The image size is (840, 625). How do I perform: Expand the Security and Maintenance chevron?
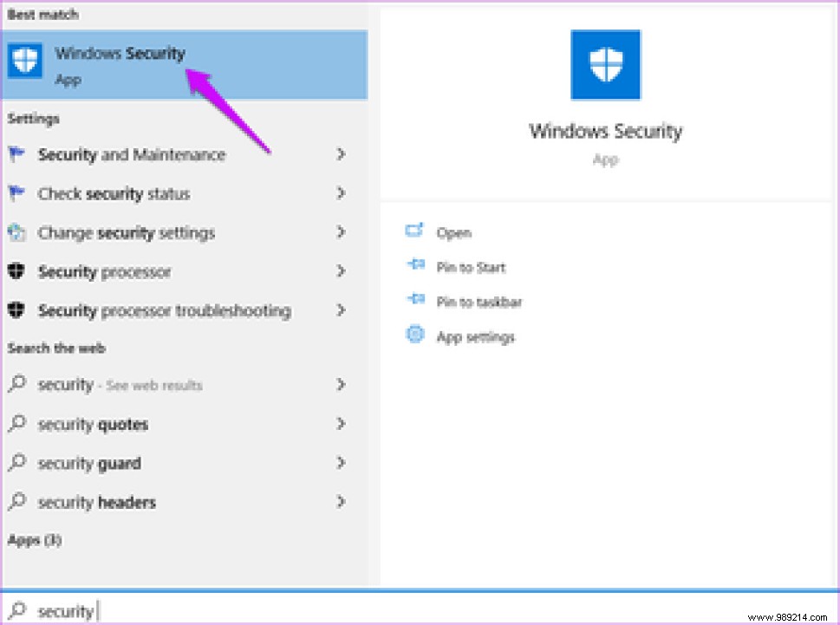coord(341,154)
